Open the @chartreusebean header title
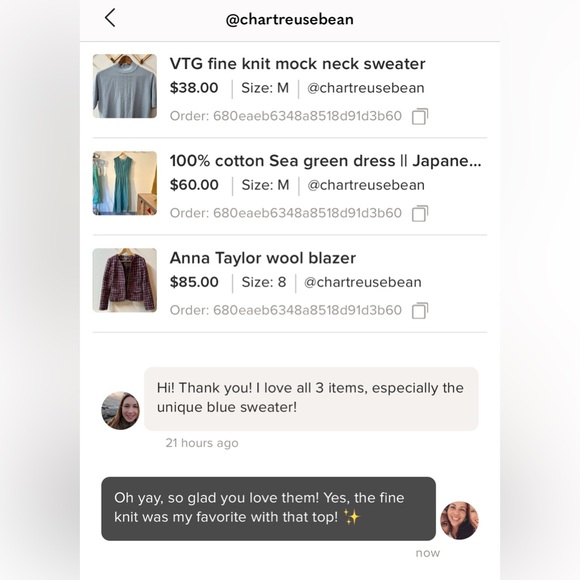580x580 pixels. click(290, 19)
